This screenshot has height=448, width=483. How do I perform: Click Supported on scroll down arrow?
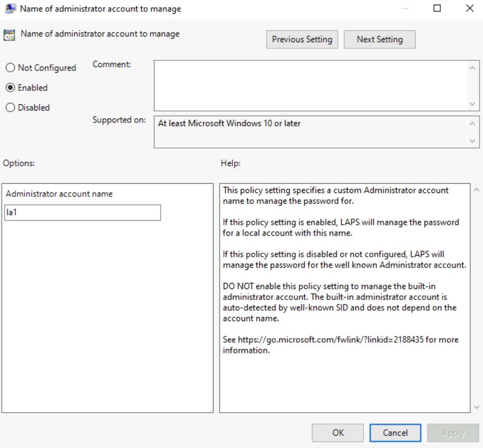coord(473,141)
